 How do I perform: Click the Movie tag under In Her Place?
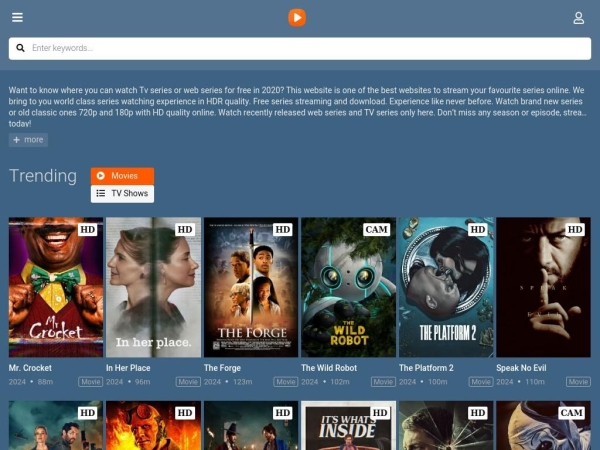(x=188, y=382)
